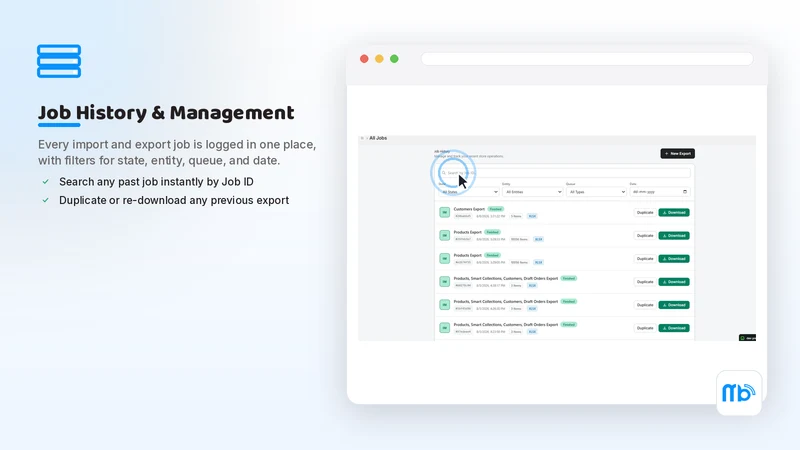Click the second Products Export job icon
This screenshot has height=450, width=800.
tap(445, 259)
